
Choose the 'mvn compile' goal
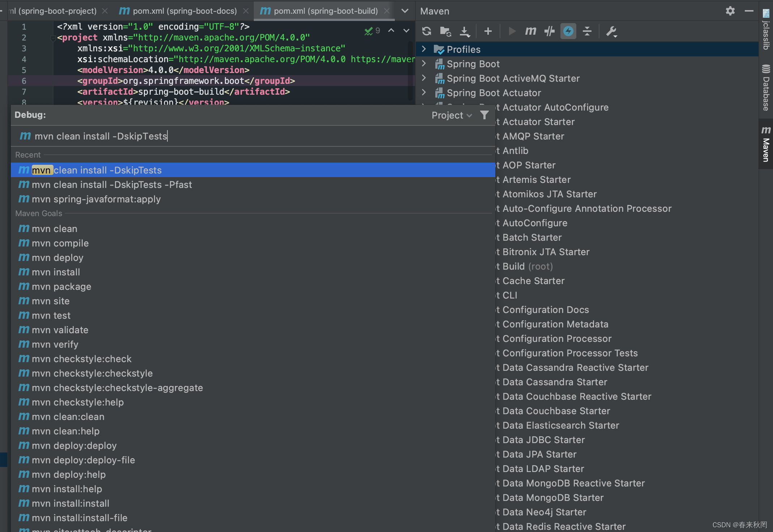click(x=253, y=243)
